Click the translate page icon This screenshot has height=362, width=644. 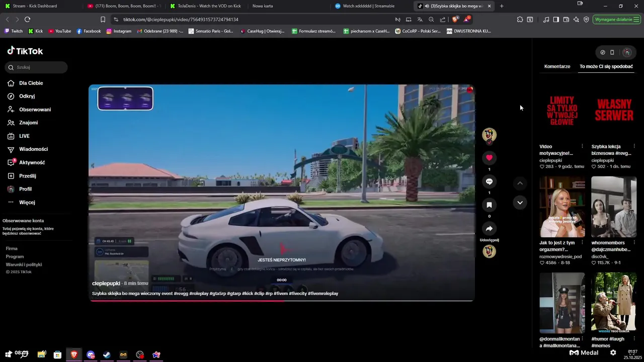tap(420, 19)
